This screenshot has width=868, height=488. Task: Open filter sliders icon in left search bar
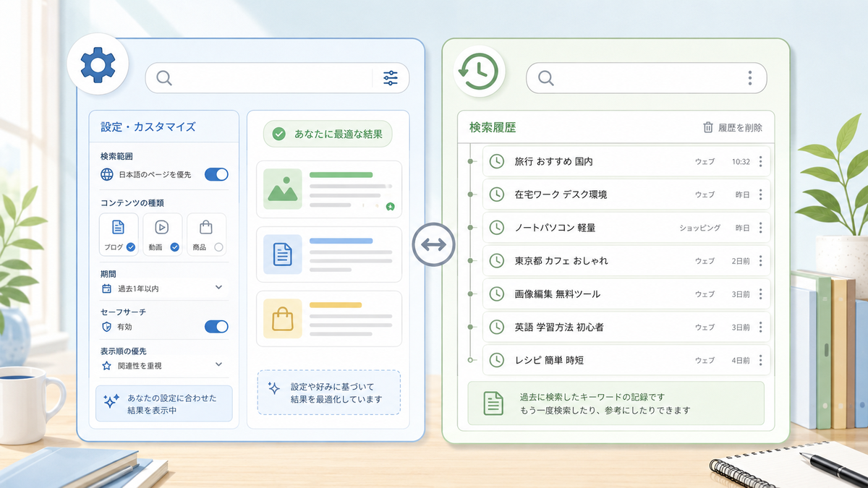click(391, 78)
